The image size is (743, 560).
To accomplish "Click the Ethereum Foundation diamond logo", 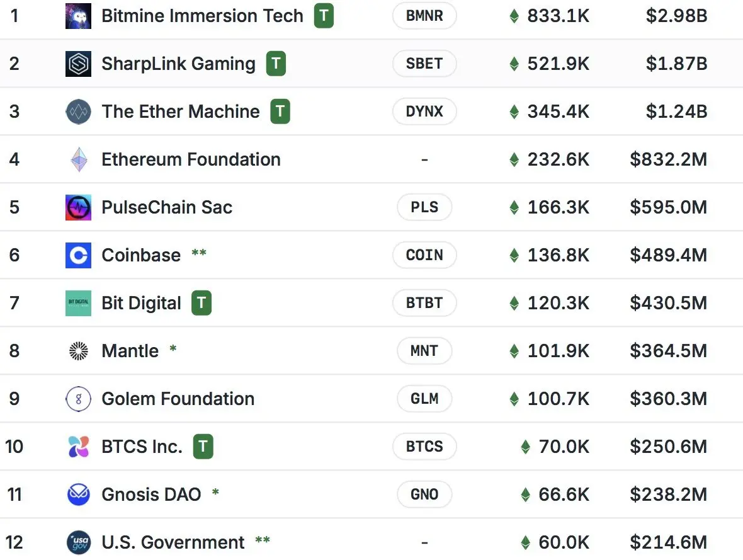I will click(x=79, y=159).
